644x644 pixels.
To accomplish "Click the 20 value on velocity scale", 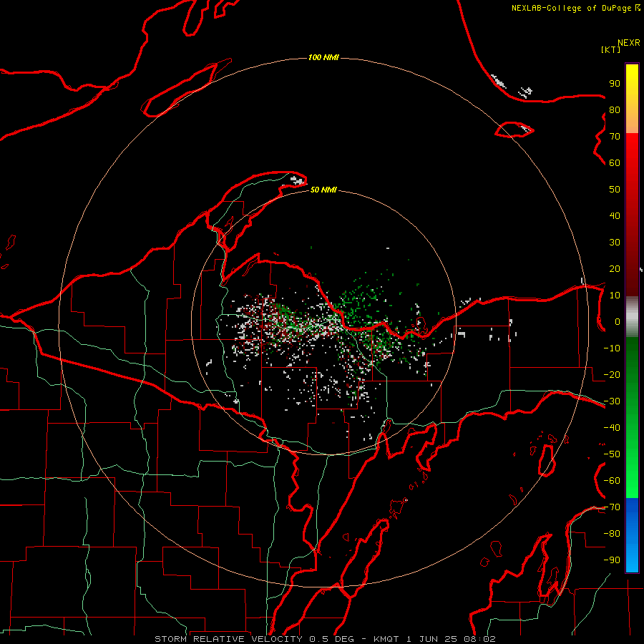I will point(615,269).
